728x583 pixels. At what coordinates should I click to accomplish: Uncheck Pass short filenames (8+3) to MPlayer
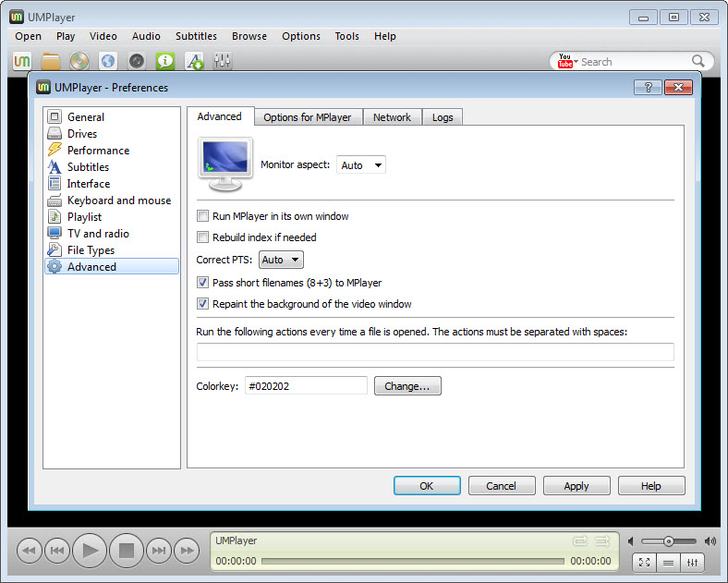pos(203,282)
